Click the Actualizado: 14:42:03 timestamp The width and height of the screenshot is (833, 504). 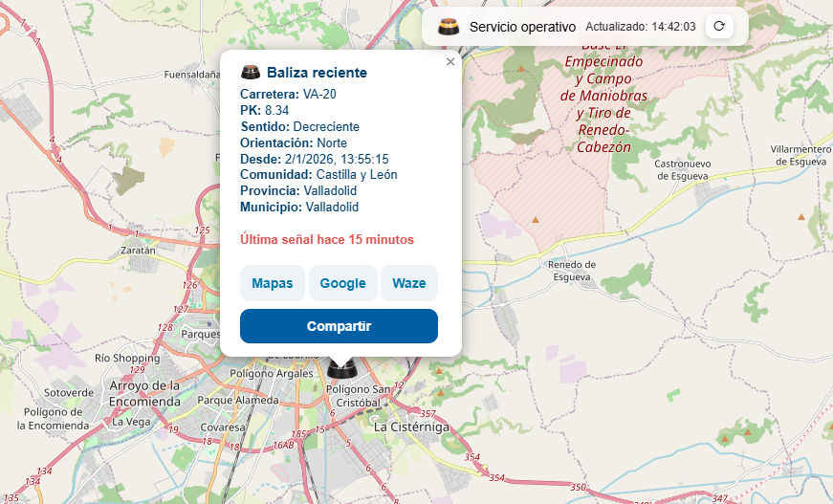tap(641, 27)
